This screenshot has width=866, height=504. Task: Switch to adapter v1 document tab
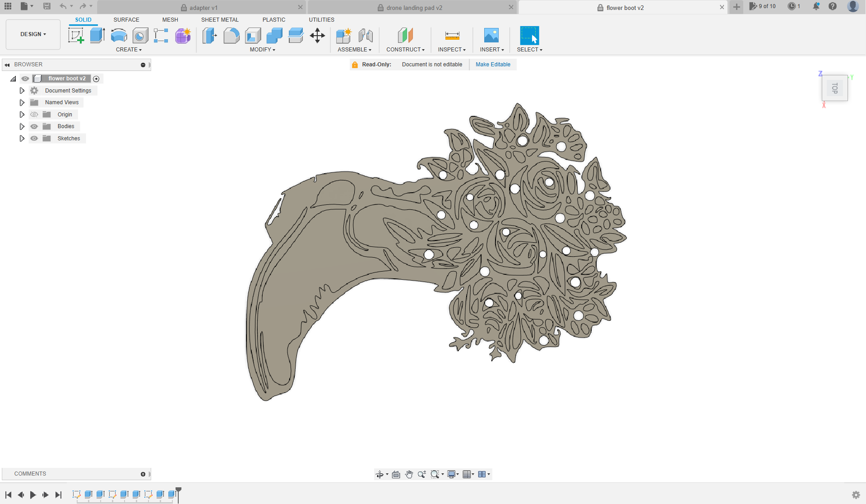pyautogui.click(x=201, y=8)
